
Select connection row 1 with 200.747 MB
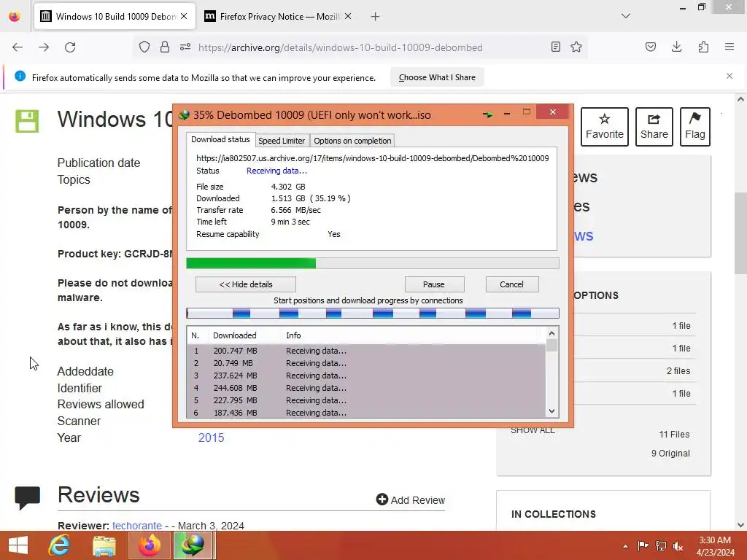[366, 351]
